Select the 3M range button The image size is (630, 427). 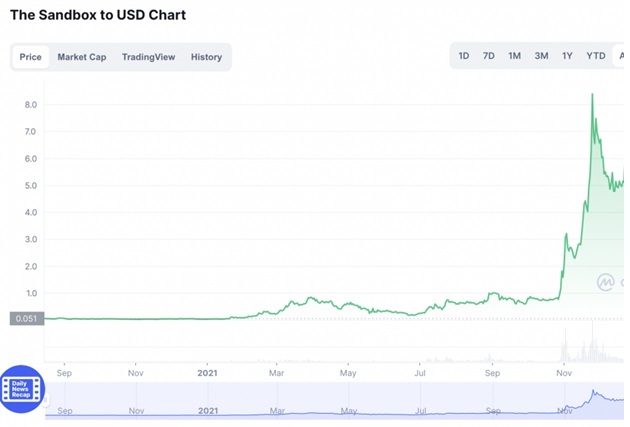tap(541, 56)
